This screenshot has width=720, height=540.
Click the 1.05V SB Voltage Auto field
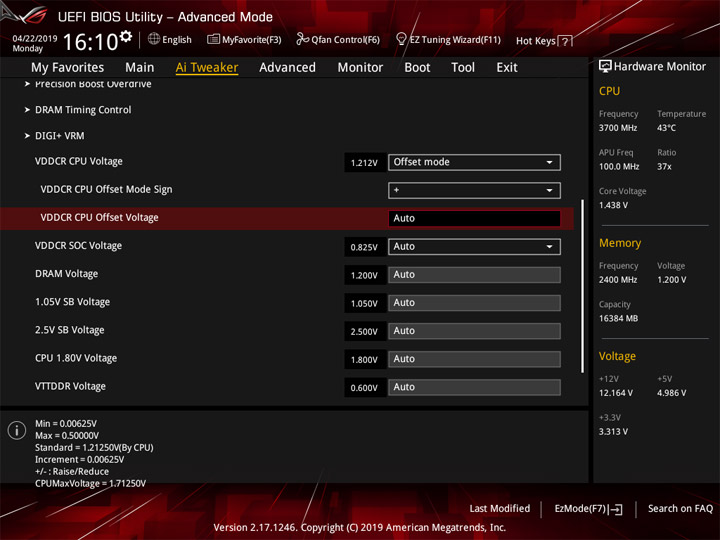[x=474, y=303]
